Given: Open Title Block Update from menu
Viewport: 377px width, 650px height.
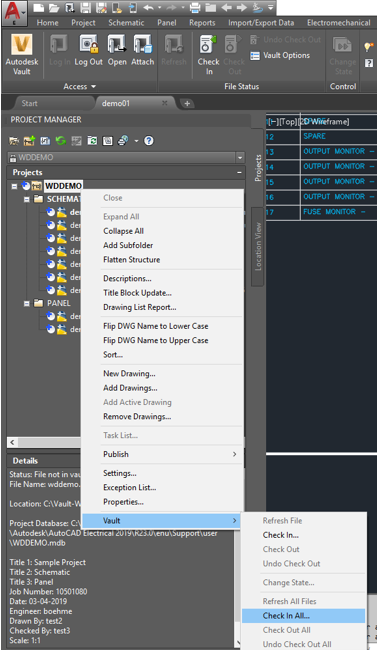Looking at the screenshot, I should click(x=137, y=293).
